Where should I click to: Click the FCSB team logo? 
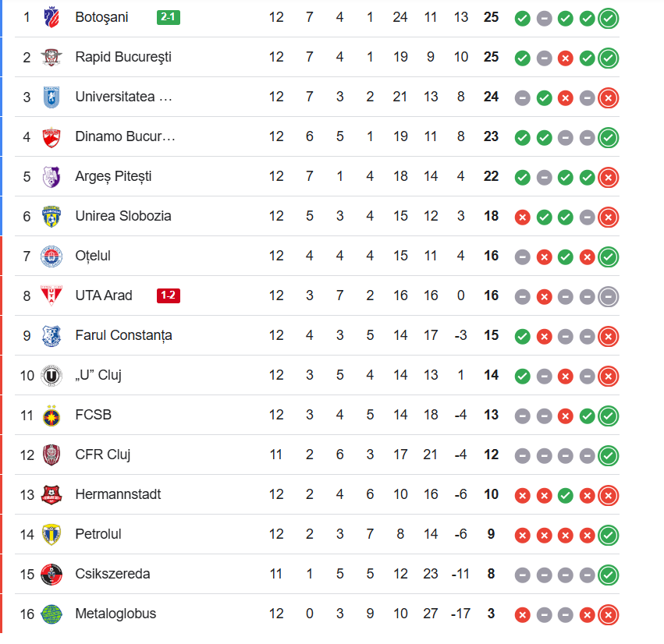tap(51, 415)
